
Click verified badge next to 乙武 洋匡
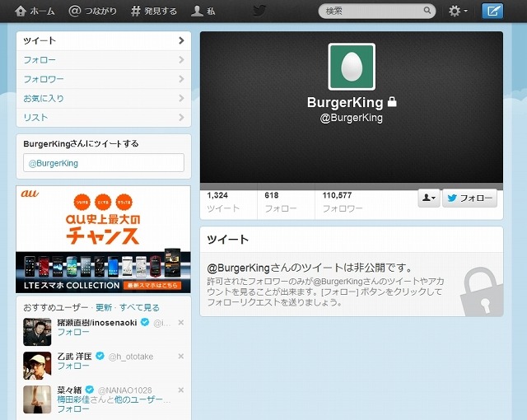pos(100,356)
